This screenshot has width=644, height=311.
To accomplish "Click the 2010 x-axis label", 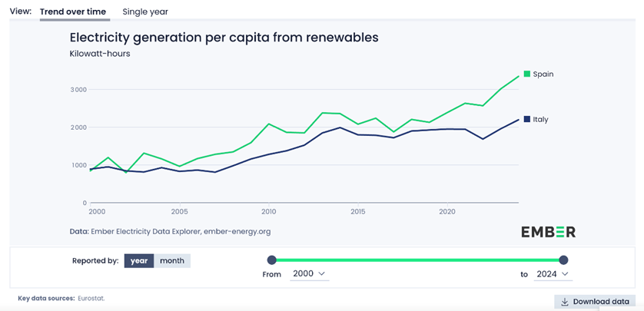I will click(268, 211).
